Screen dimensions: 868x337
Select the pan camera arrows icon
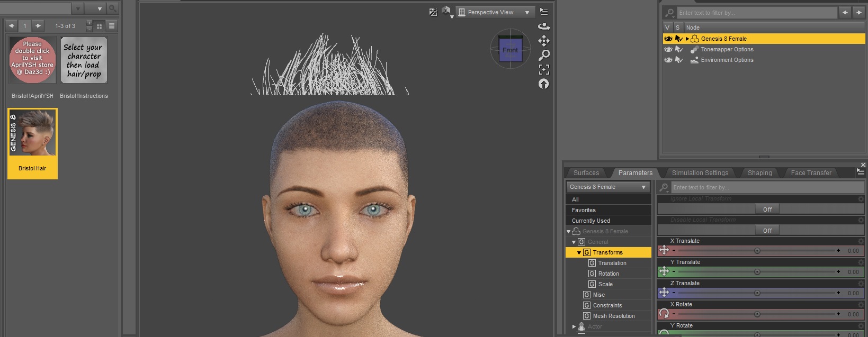544,41
